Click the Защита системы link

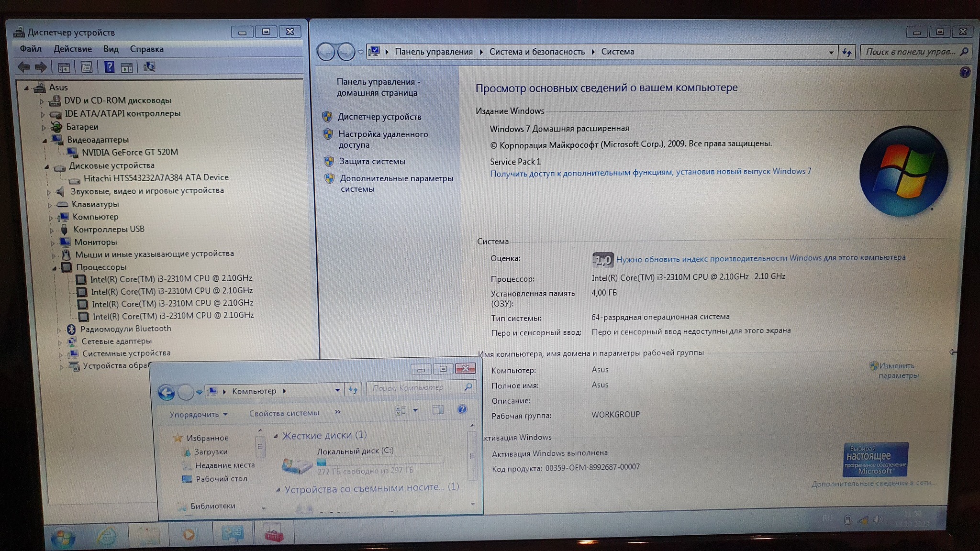coord(372,162)
